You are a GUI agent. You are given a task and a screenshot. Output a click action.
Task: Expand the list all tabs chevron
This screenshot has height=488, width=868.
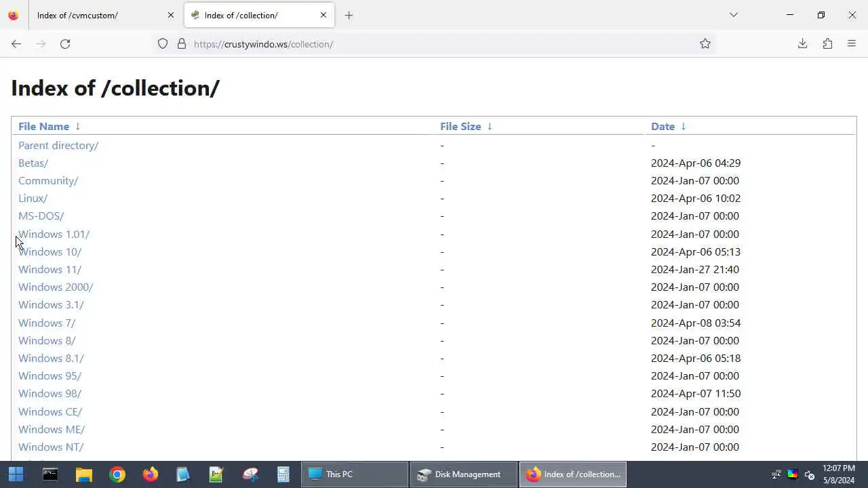(x=734, y=15)
